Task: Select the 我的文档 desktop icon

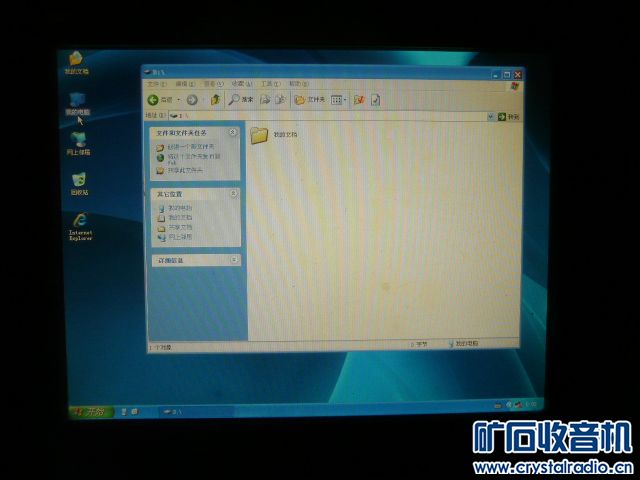Action: tap(76, 63)
